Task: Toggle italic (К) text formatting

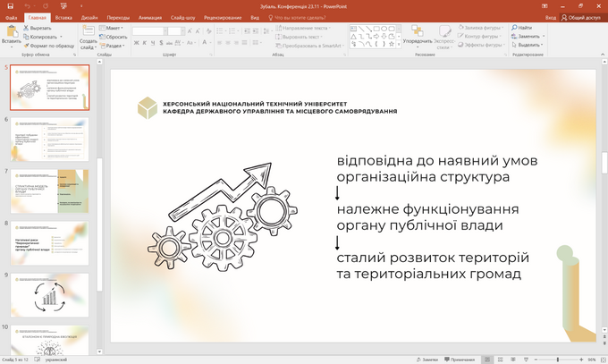Action: pos(146,44)
